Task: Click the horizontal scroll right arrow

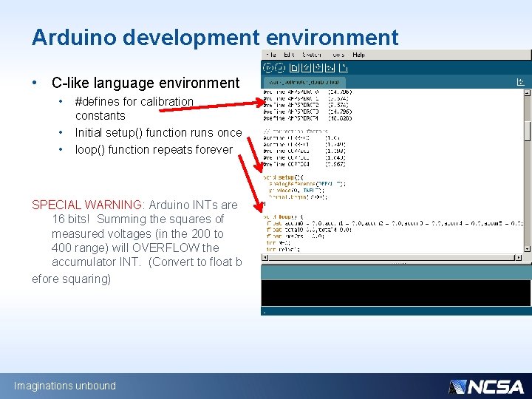Action: 518,258
